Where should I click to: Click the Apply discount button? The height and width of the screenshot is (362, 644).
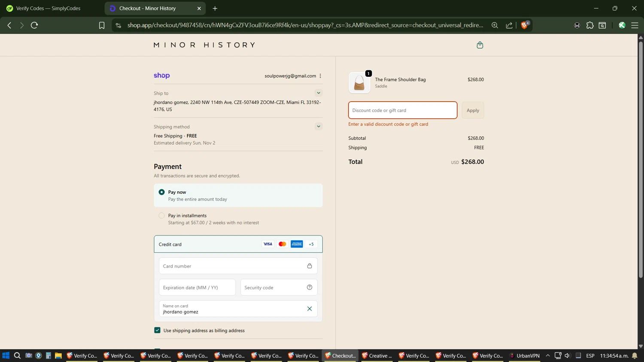(x=473, y=110)
